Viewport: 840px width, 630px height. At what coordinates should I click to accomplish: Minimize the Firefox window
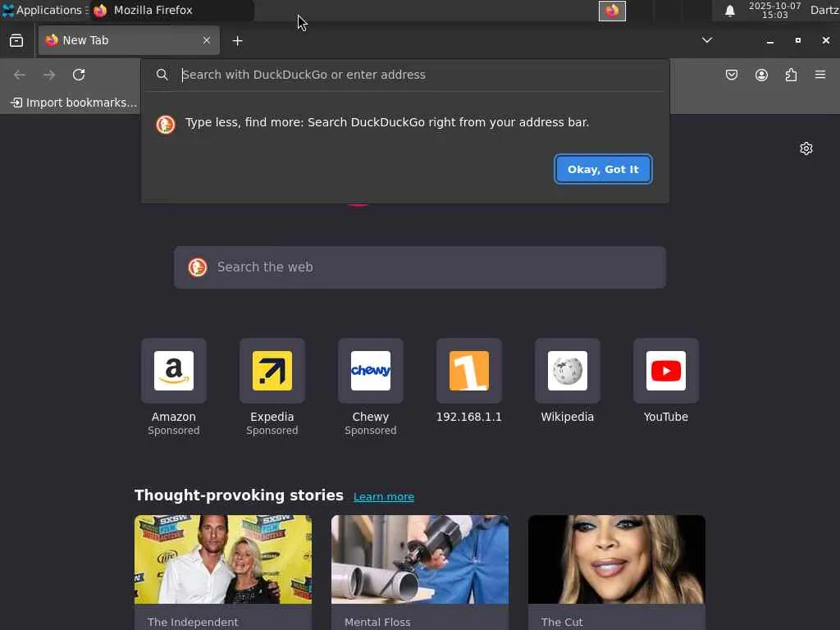769,41
